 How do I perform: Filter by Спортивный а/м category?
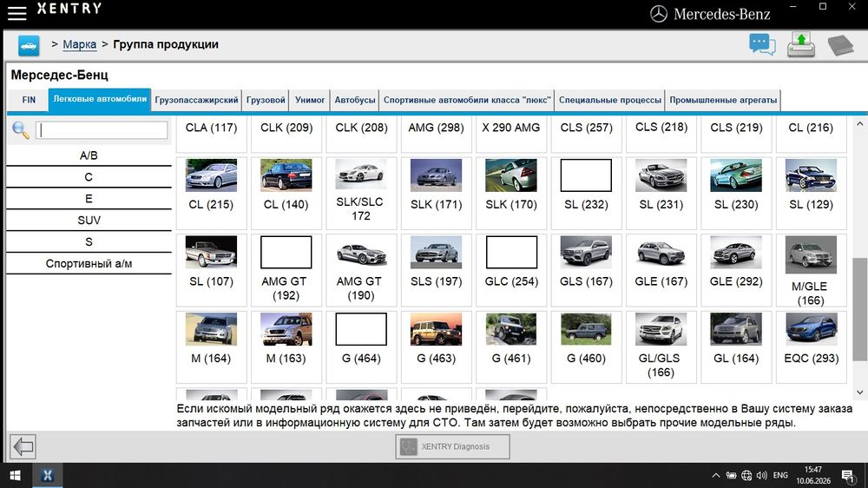coord(89,264)
